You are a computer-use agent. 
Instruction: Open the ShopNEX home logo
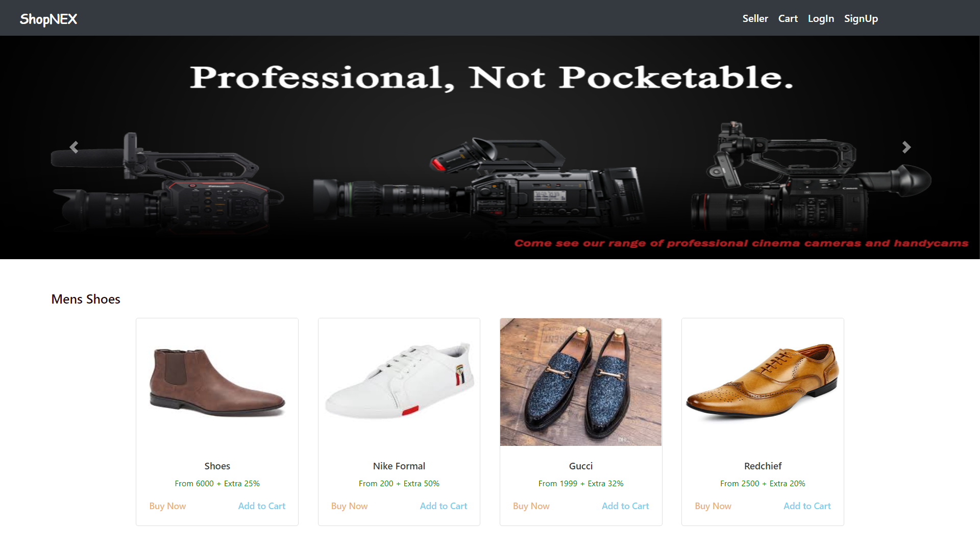click(x=48, y=19)
